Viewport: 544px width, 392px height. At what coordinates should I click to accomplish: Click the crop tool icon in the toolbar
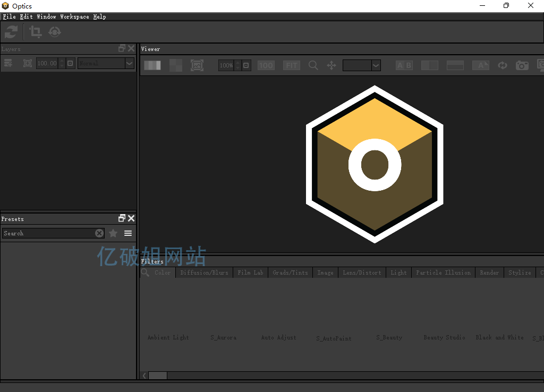36,32
